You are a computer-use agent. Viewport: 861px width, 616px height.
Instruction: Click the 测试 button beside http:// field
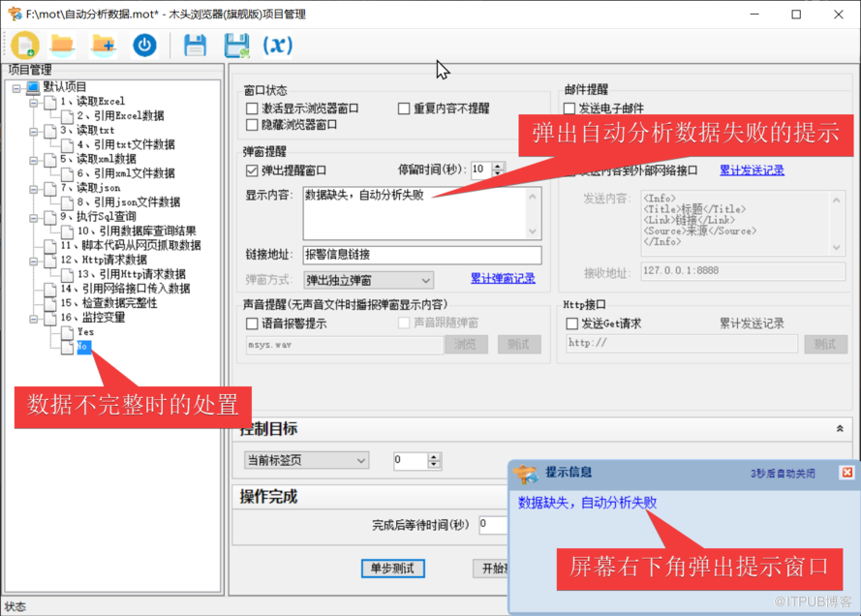click(826, 344)
